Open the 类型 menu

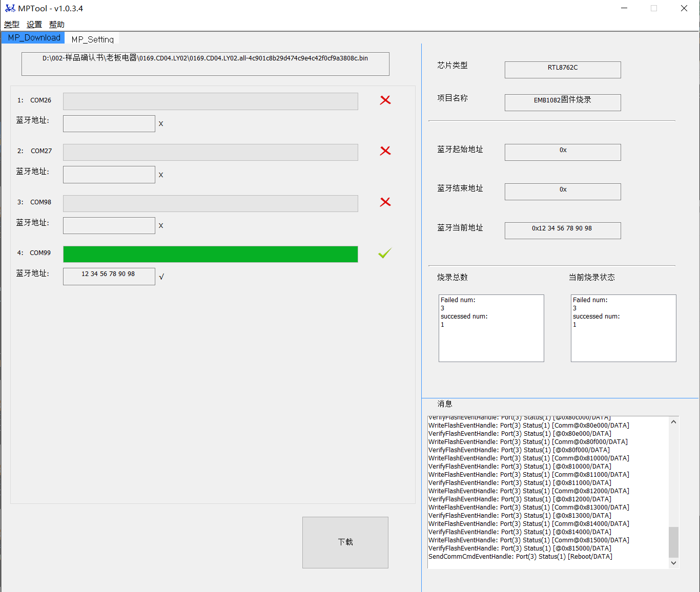click(x=12, y=25)
